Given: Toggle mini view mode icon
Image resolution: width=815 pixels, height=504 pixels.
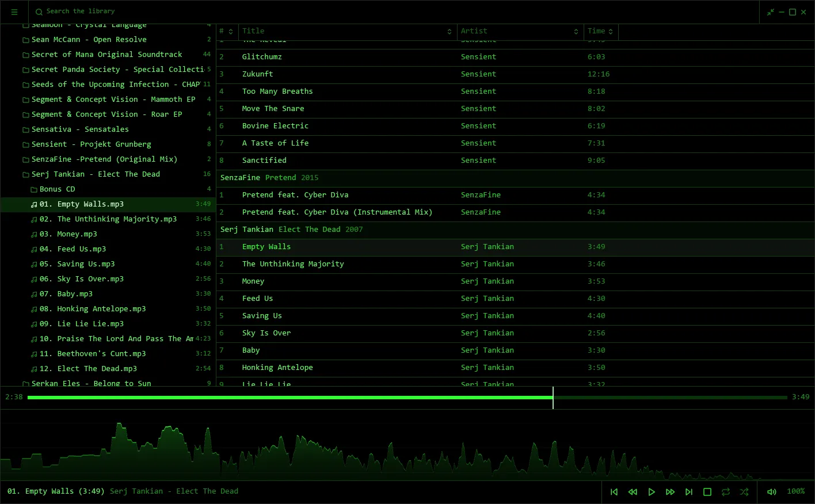Looking at the screenshot, I should tap(771, 12).
